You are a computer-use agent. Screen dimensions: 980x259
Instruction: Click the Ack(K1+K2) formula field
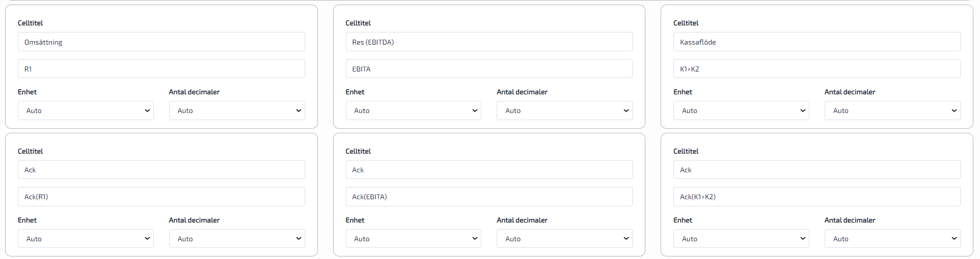click(x=817, y=197)
